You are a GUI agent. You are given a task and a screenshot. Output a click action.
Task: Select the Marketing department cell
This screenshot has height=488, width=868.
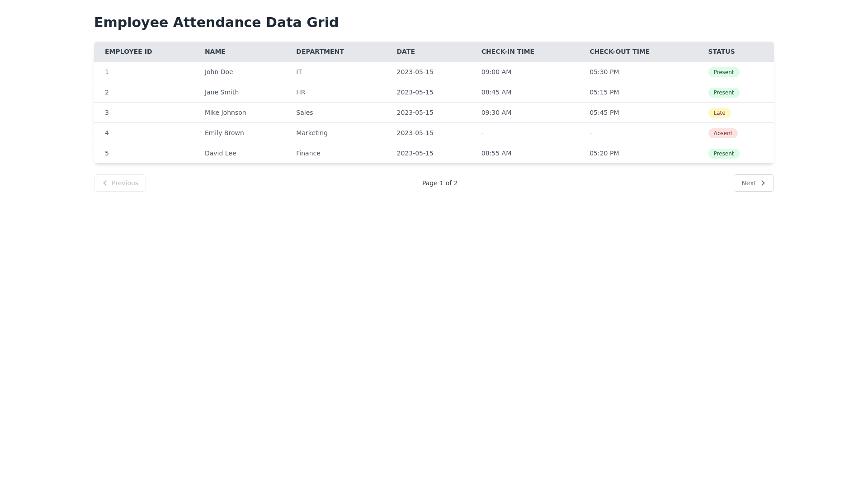[311, 133]
